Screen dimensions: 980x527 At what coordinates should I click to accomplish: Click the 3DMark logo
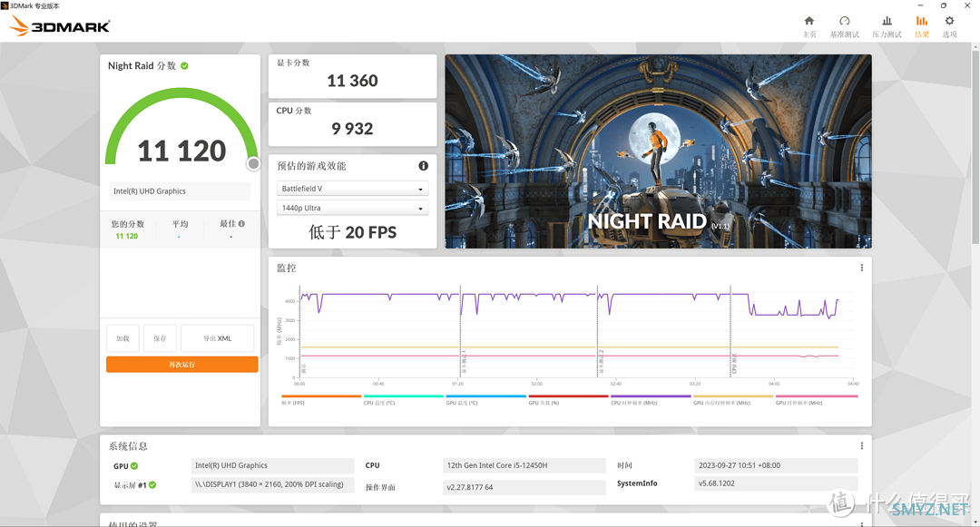pyautogui.click(x=61, y=26)
